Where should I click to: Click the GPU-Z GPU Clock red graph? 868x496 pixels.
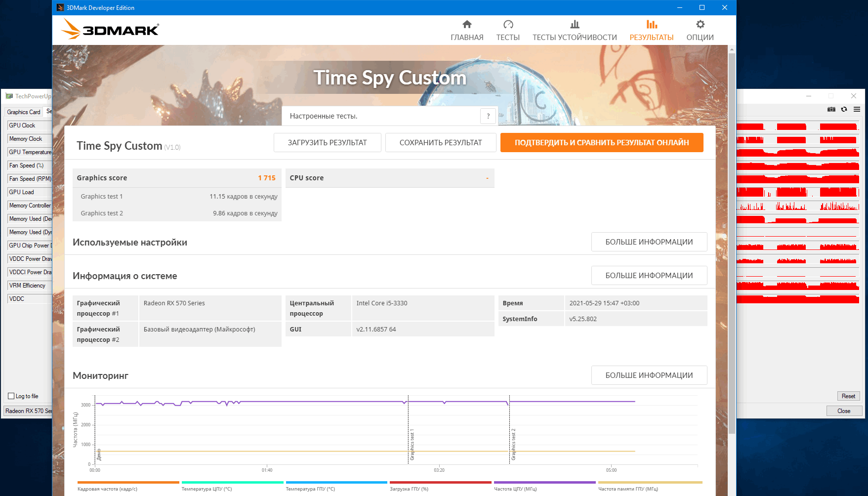click(x=798, y=126)
